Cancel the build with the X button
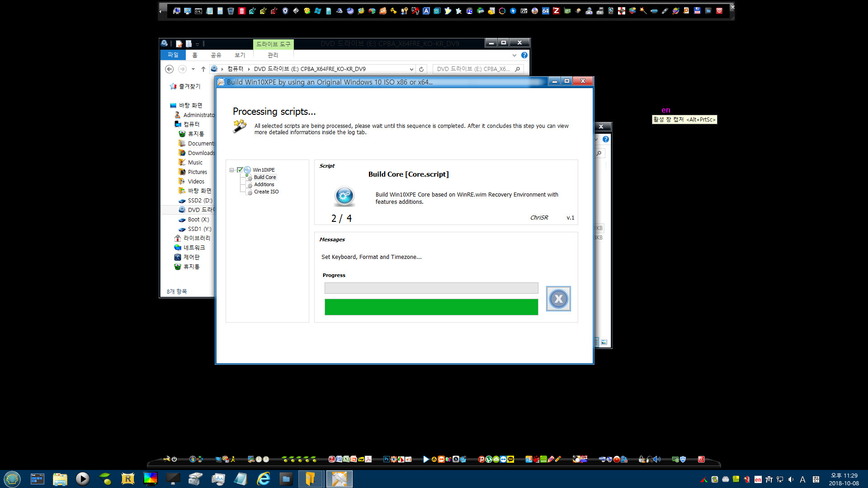This screenshot has width=868, height=488. pyautogui.click(x=558, y=299)
